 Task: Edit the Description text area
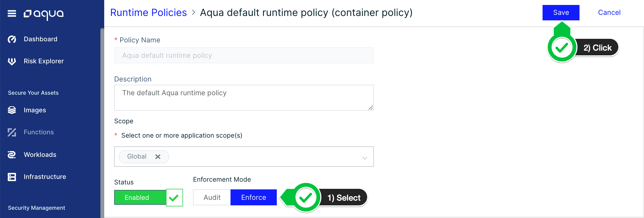point(244,98)
